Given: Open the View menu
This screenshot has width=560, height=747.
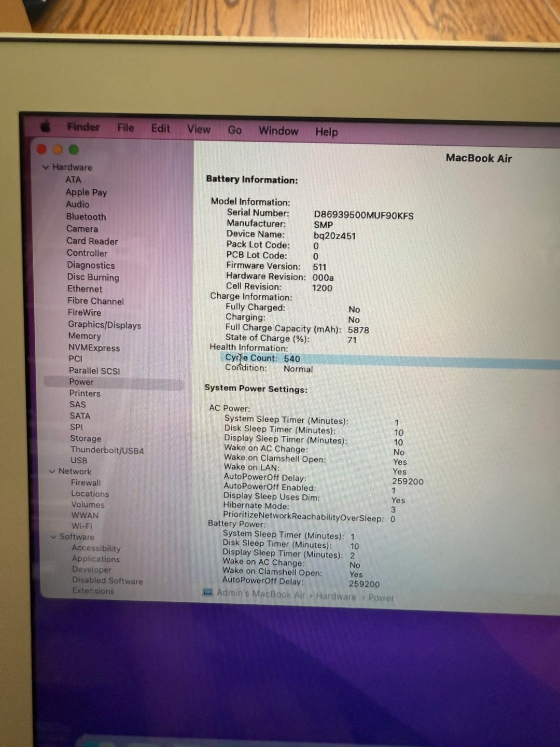Looking at the screenshot, I should (199, 129).
